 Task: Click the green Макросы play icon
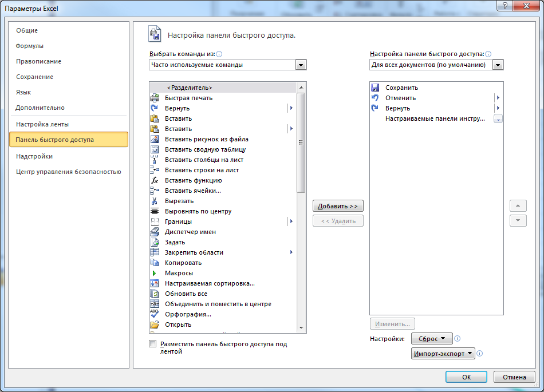click(x=155, y=273)
